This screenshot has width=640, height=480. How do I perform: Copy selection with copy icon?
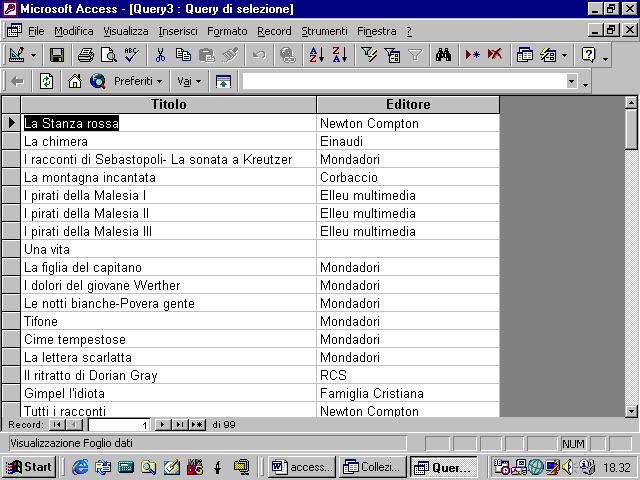183,55
